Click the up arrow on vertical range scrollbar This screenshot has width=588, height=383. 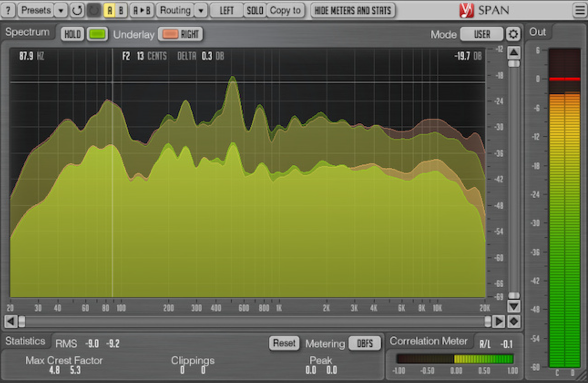(x=514, y=52)
